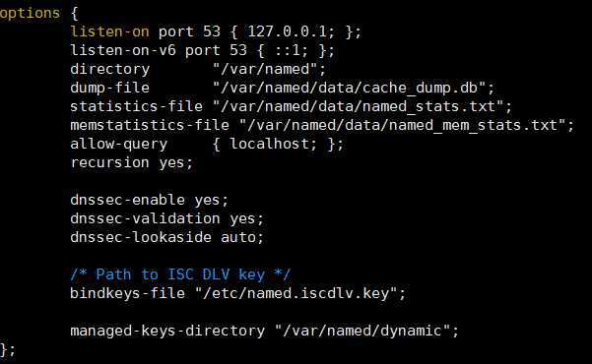
Task: Click the 'Path to ISC DLV key' comment
Action: pyautogui.click(x=180, y=274)
